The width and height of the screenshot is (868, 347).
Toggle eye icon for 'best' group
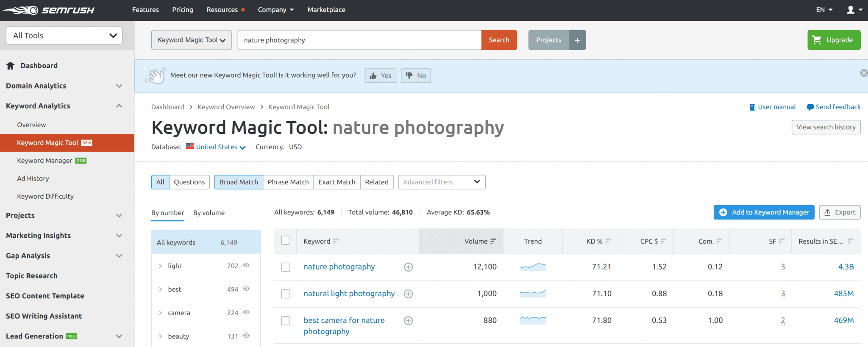click(246, 289)
